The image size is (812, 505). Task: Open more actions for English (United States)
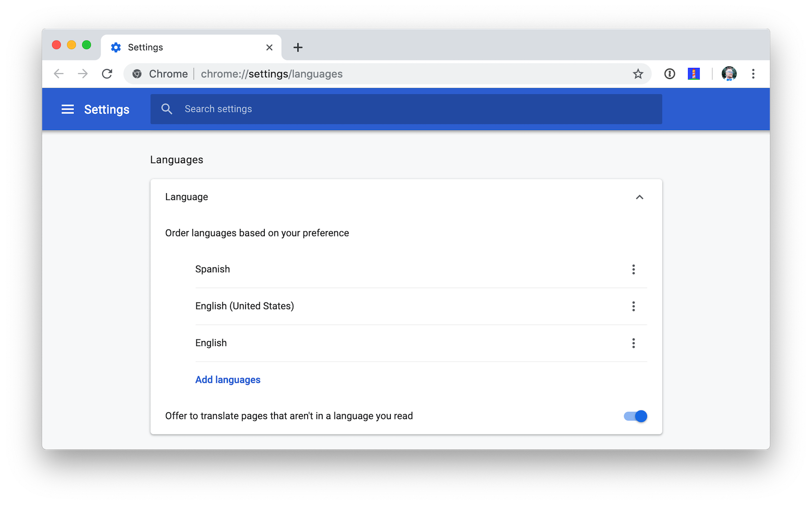633,306
